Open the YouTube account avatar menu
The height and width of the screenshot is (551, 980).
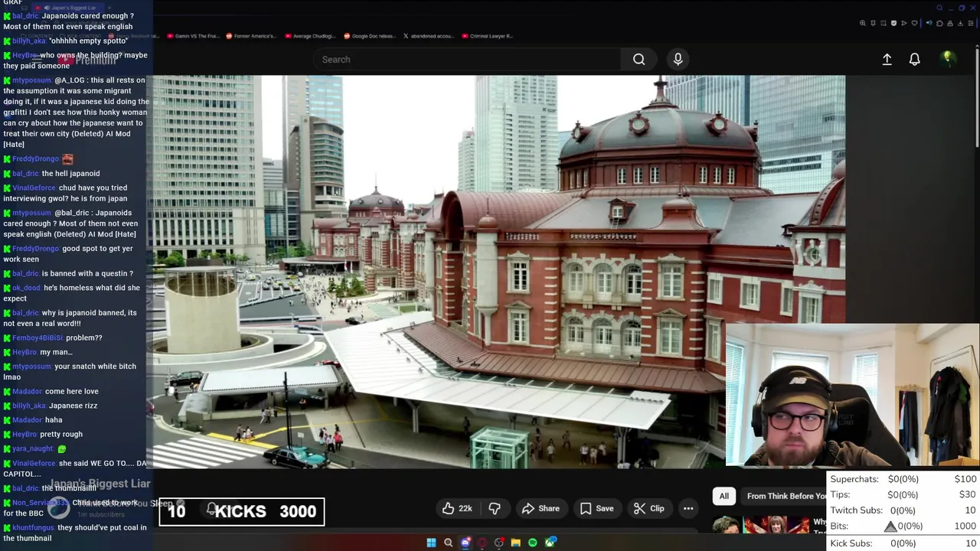click(x=948, y=58)
